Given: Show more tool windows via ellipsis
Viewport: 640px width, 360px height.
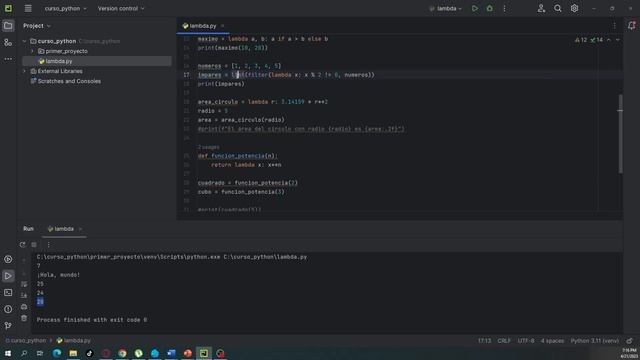Looking at the screenshot, I should 8,59.
